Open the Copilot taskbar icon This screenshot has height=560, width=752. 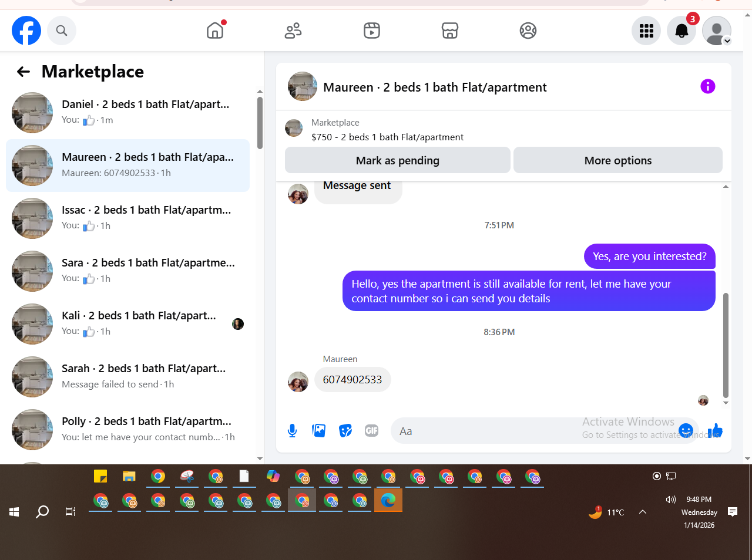273,477
